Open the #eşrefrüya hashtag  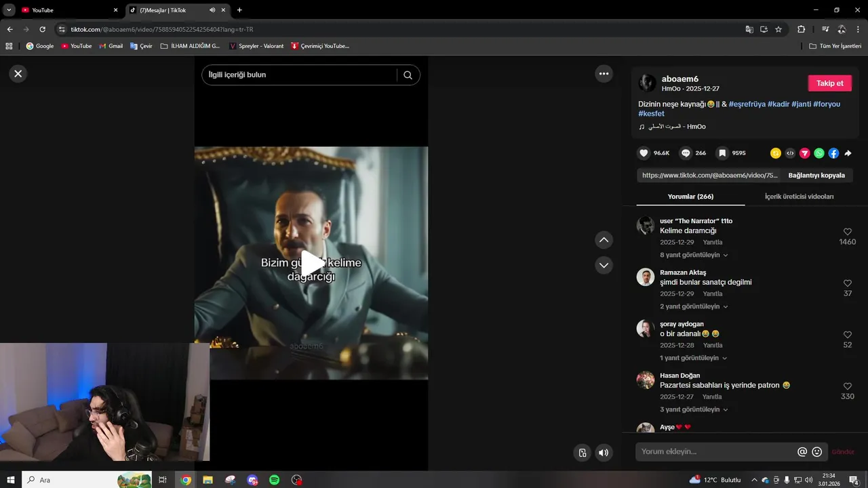coord(747,104)
